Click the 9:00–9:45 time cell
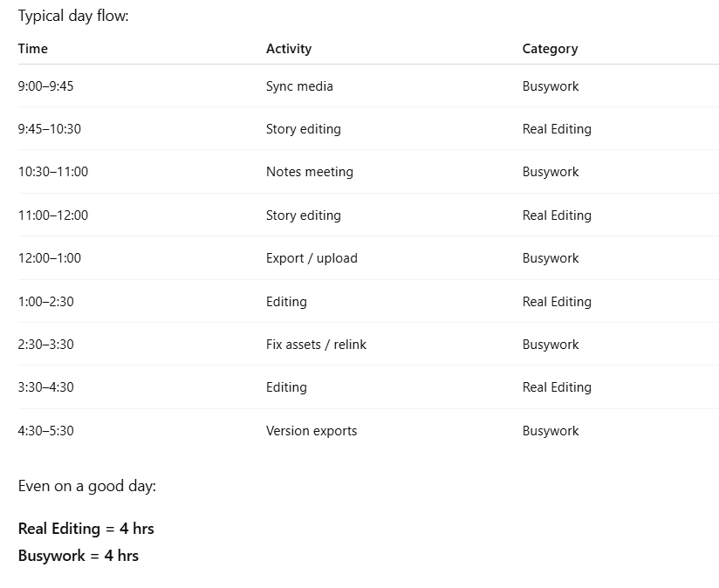The height and width of the screenshot is (588, 719). coord(45,86)
